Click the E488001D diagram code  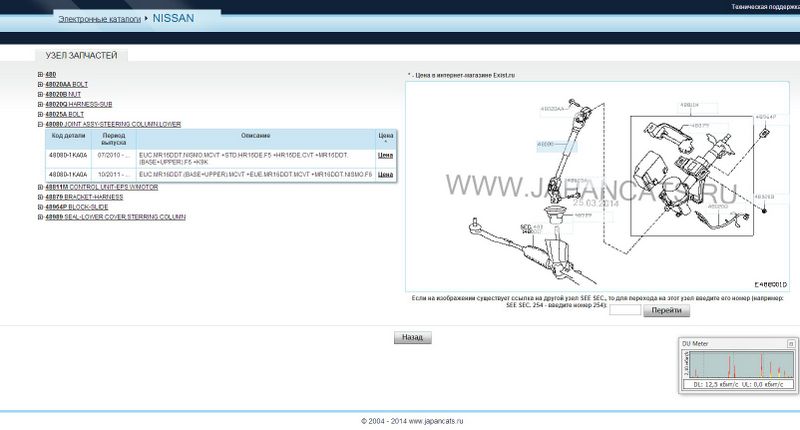click(770, 285)
